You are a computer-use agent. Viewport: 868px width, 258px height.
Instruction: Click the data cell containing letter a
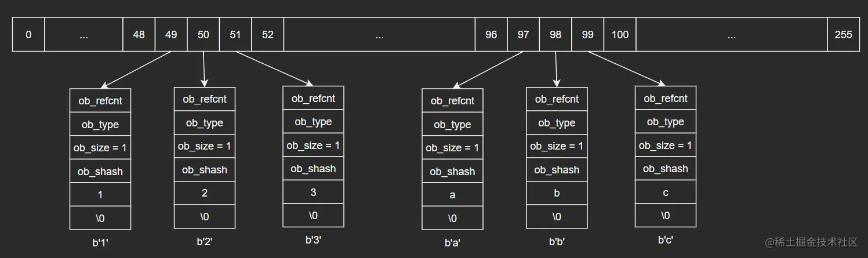(452, 195)
